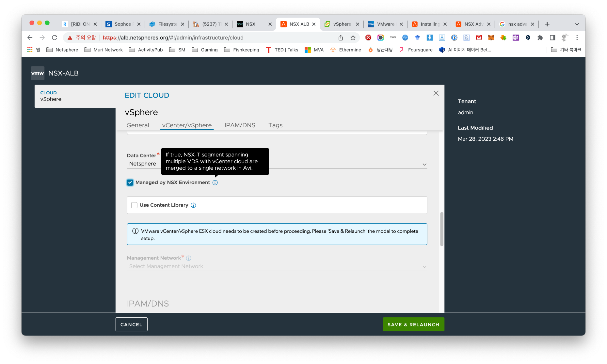Click info icon next to Use Content Library
The height and width of the screenshot is (364, 607).
pyautogui.click(x=193, y=205)
